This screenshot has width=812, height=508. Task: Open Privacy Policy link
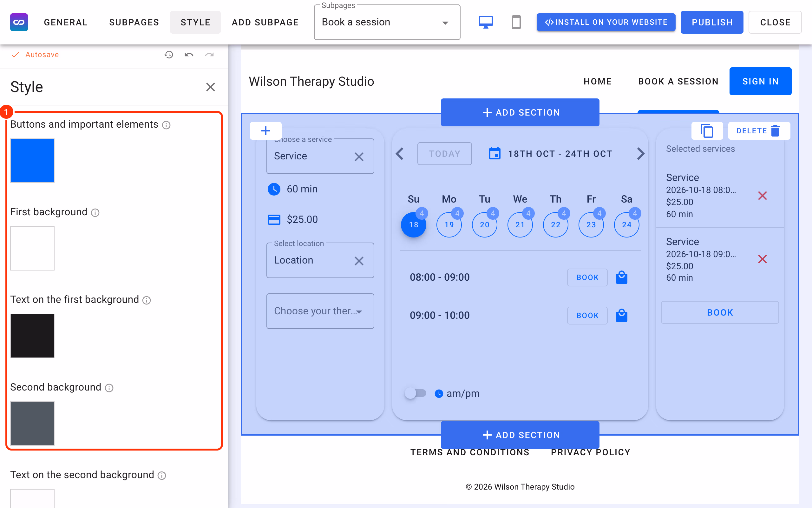pos(591,452)
